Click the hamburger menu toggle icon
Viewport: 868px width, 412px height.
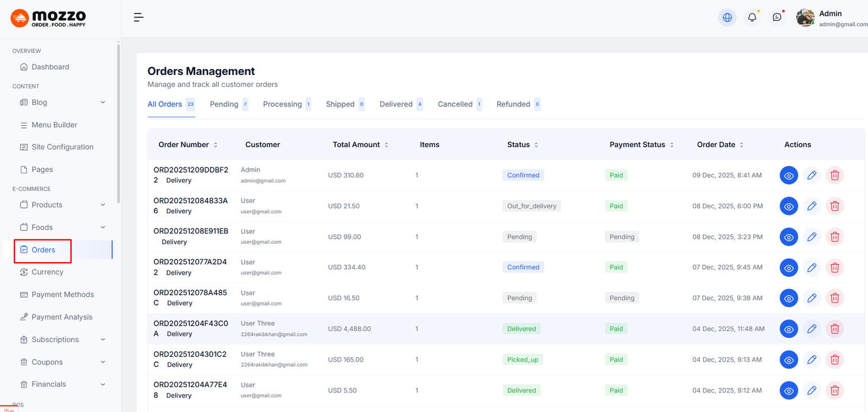pyautogui.click(x=138, y=17)
